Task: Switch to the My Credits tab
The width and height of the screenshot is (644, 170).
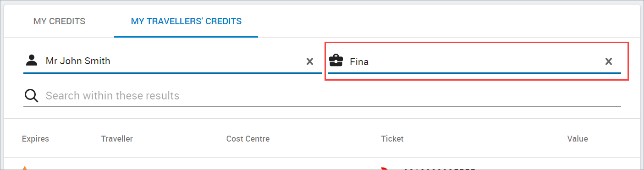Action: click(x=59, y=22)
